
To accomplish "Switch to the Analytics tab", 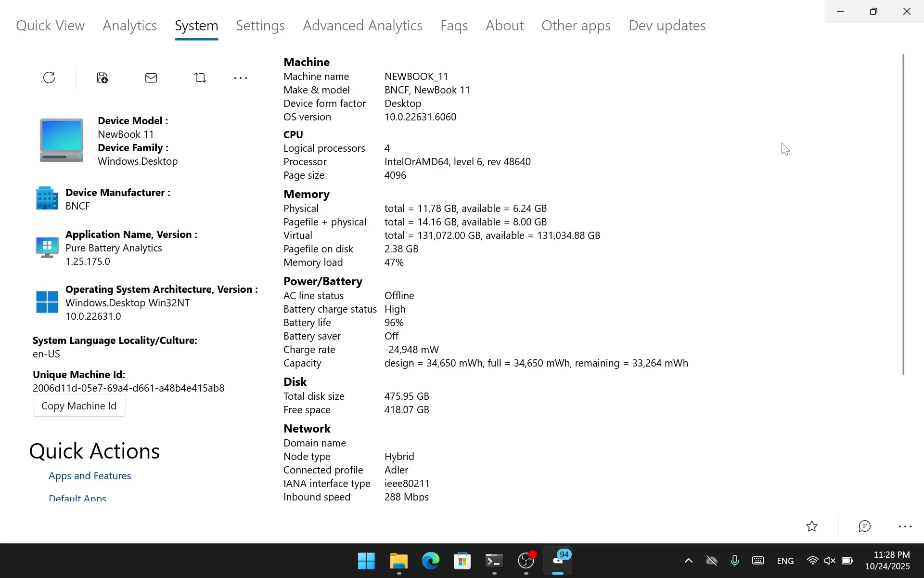I will (x=129, y=26).
